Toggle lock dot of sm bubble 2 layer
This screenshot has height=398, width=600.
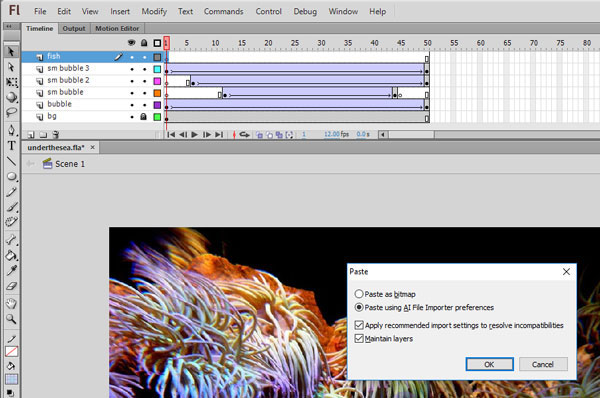coord(144,81)
